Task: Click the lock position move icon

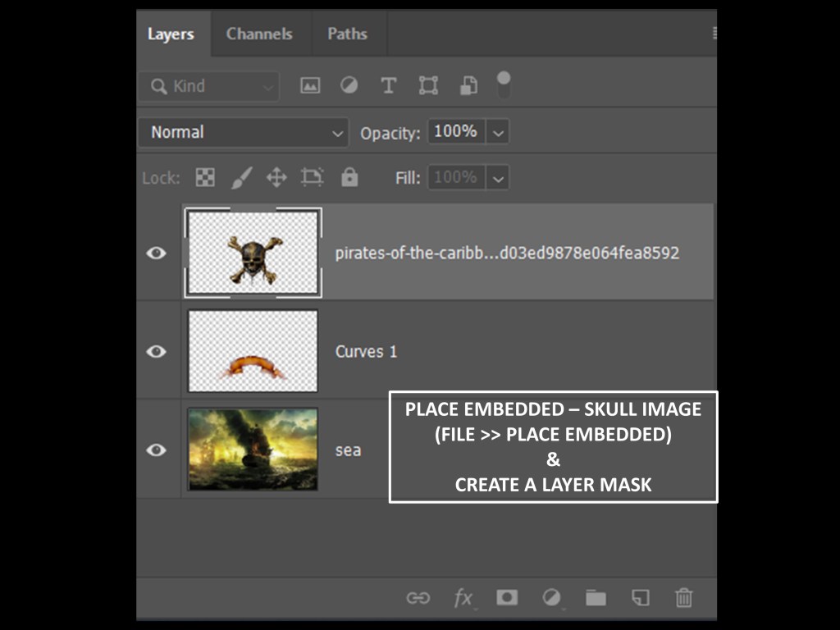Action: pyautogui.click(x=276, y=177)
